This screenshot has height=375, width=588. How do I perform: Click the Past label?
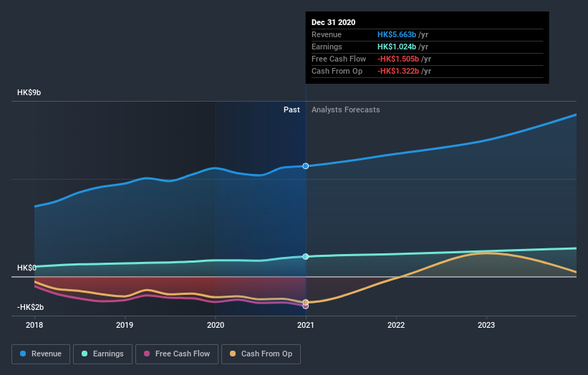pos(291,109)
